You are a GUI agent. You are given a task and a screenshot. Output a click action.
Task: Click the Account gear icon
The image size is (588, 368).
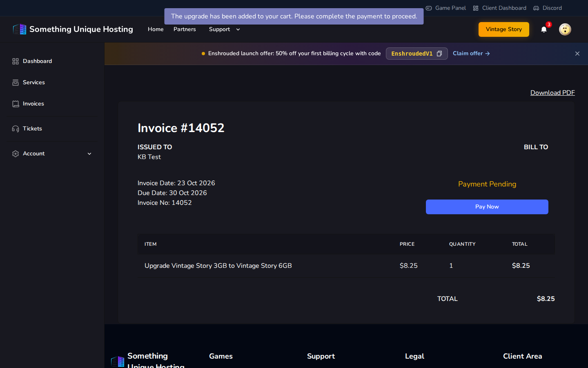coord(16,154)
